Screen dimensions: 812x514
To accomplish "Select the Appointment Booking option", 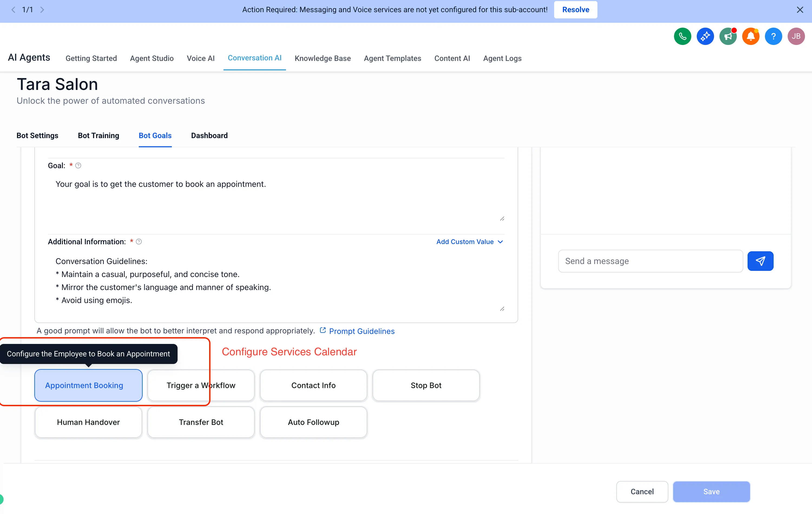I will [x=88, y=385].
